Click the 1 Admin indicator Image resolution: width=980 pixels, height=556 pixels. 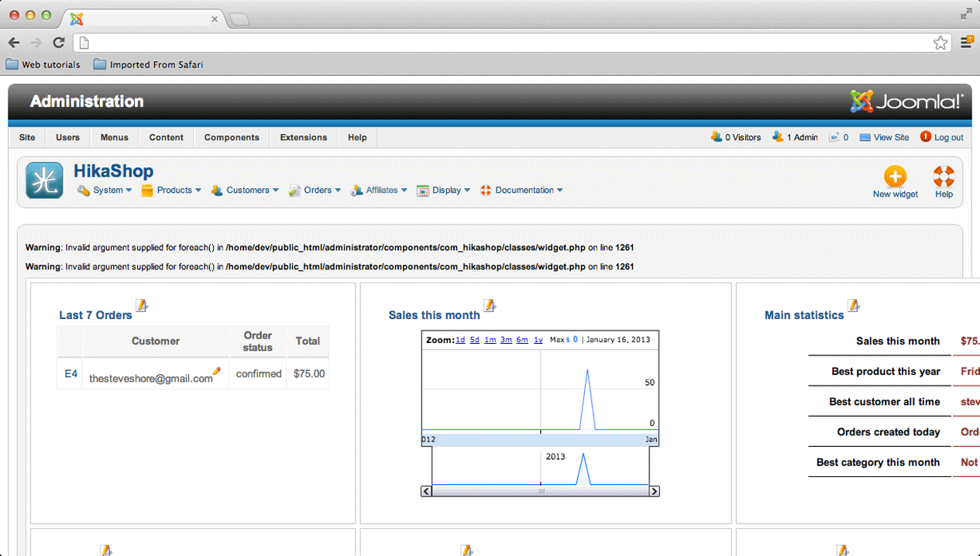[795, 137]
